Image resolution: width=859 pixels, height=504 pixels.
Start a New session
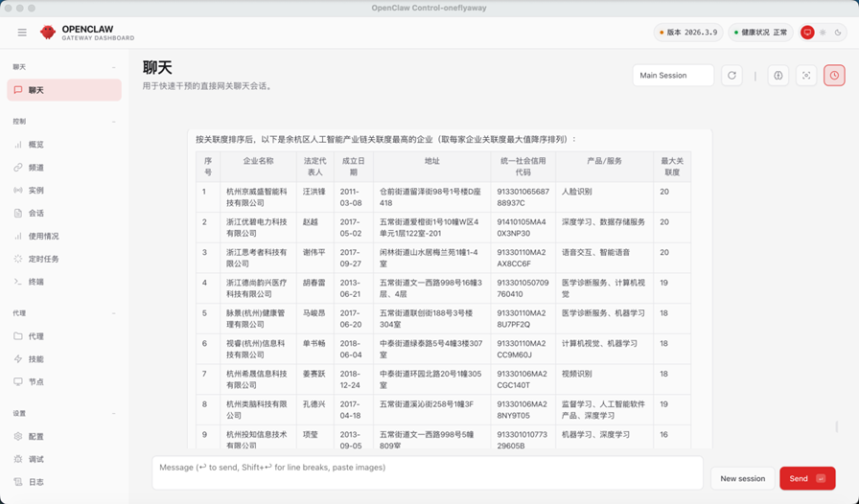point(742,478)
